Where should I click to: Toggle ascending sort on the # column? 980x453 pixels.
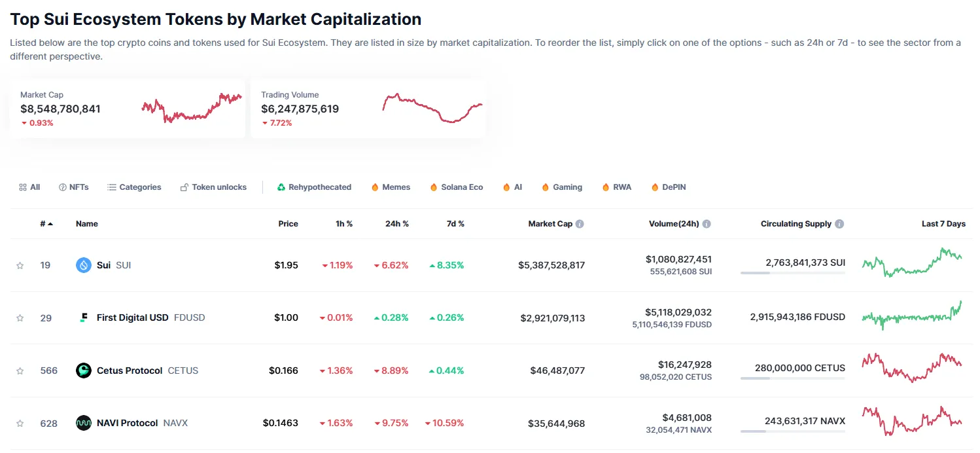click(44, 223)
